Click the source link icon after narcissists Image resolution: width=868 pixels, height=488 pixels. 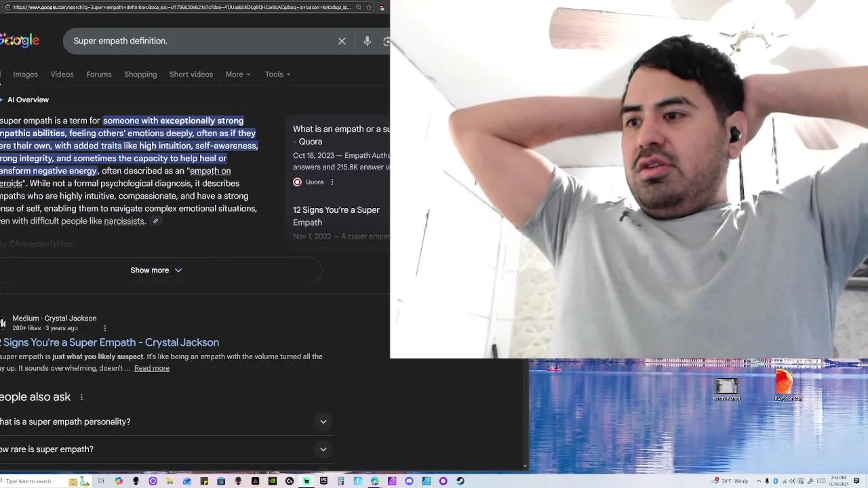155,222
